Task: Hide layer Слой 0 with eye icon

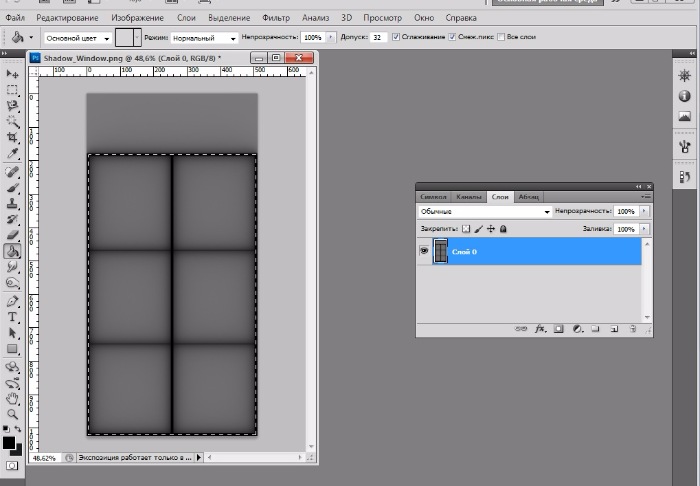Action: point(424,252)
